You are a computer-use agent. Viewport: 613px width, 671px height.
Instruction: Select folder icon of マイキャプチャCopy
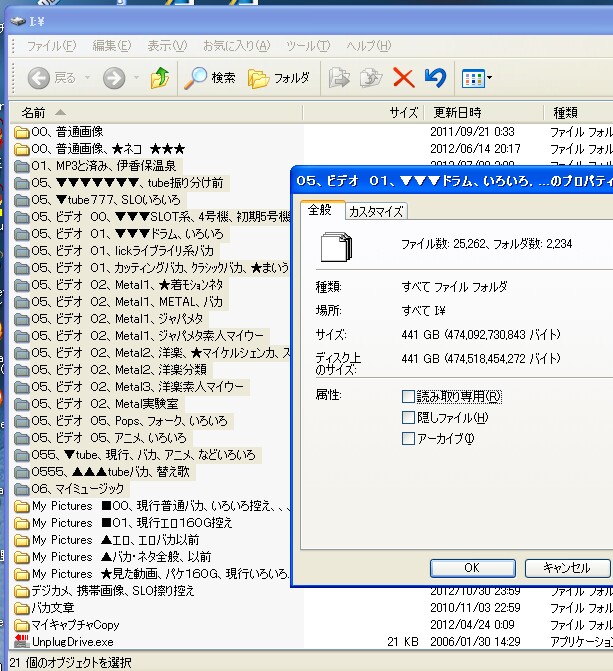pyautogui.click(x=21, y=625)
